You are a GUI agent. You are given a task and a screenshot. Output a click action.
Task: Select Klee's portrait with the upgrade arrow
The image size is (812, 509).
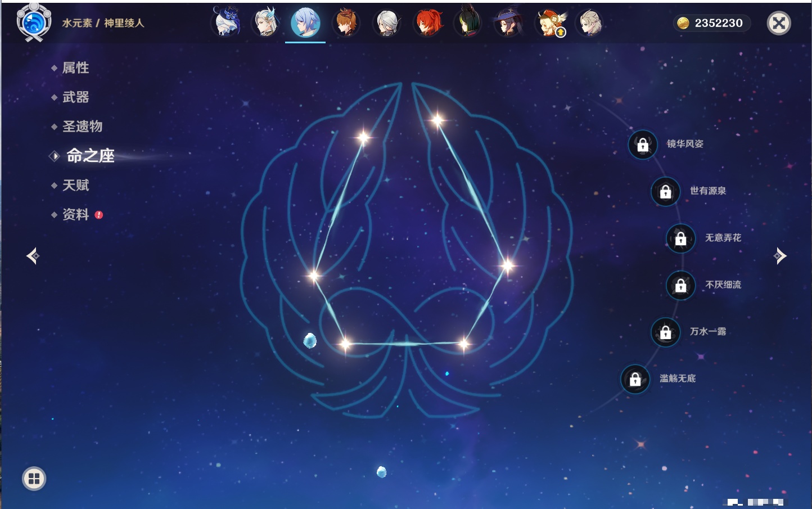pyautogui.click(x=550, y=22)
